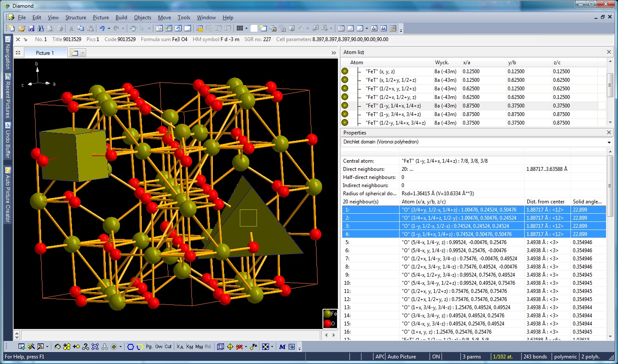618x364 pixels.
Task: Click the blue hexagon icon in bottom toolbar
Action: pos(131,346)
